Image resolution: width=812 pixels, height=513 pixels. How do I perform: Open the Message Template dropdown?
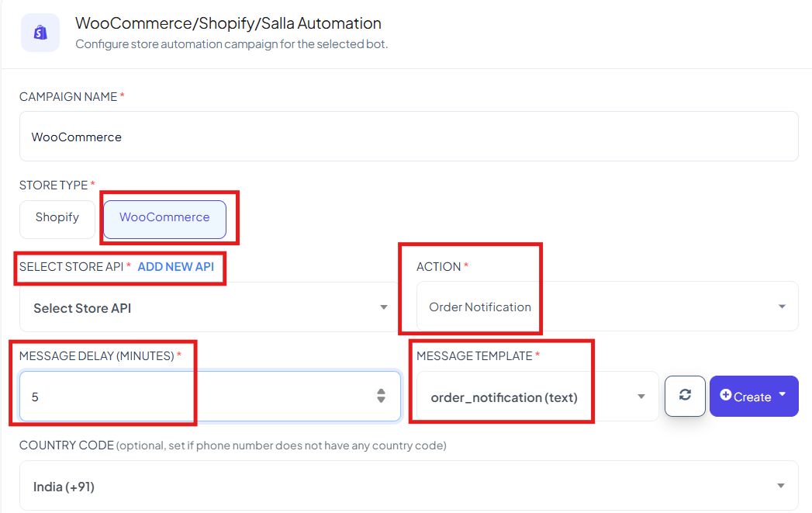(x=537, y=397)
